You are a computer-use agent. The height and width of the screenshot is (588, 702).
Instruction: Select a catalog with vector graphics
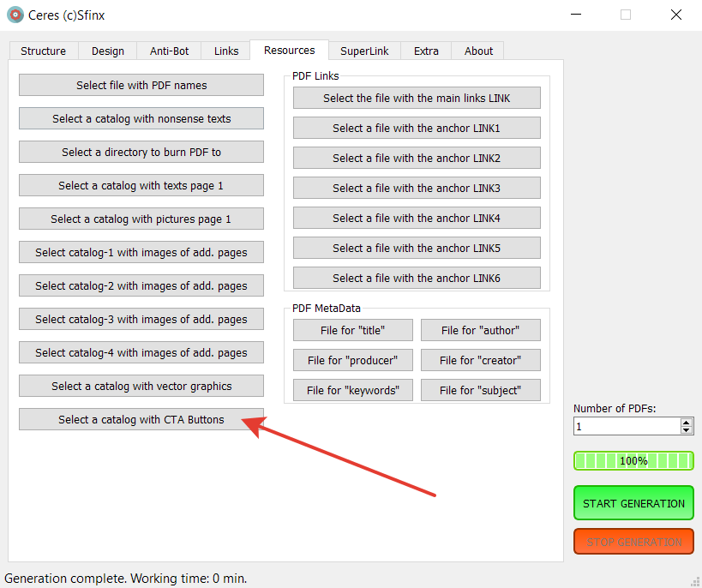[141, 386]
